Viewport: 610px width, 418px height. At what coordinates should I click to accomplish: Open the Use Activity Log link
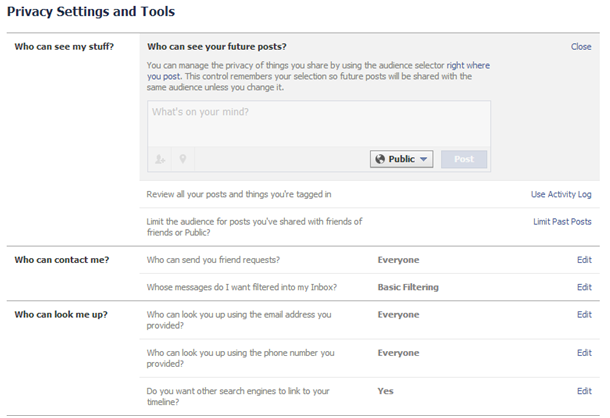(561, 194)
